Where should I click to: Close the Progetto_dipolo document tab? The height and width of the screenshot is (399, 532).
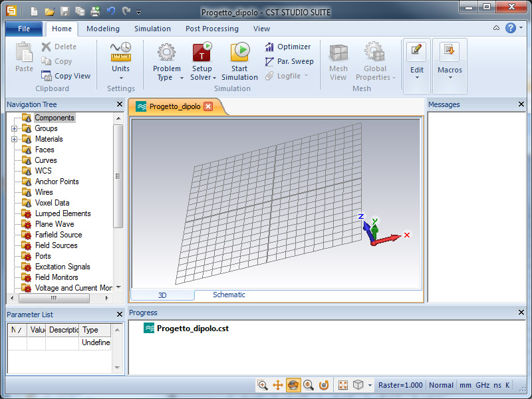click(208, 106)
